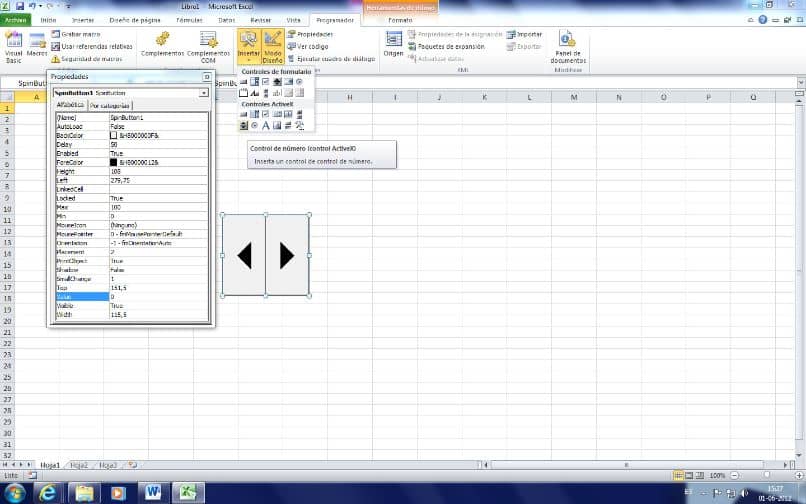Image resolution: width=806 pixels, height=504 pixels.
Task: Open Panel de documentos
Action: coord(567,46)
